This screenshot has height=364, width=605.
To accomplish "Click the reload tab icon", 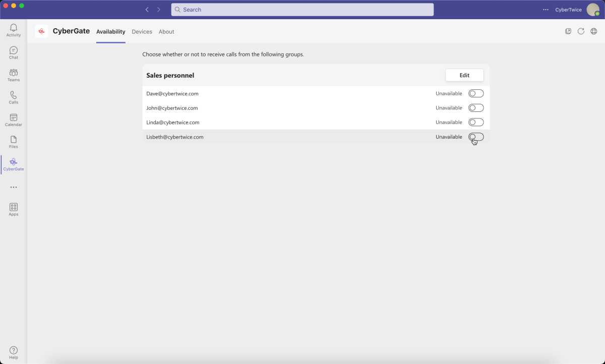I will coord(581,31).
